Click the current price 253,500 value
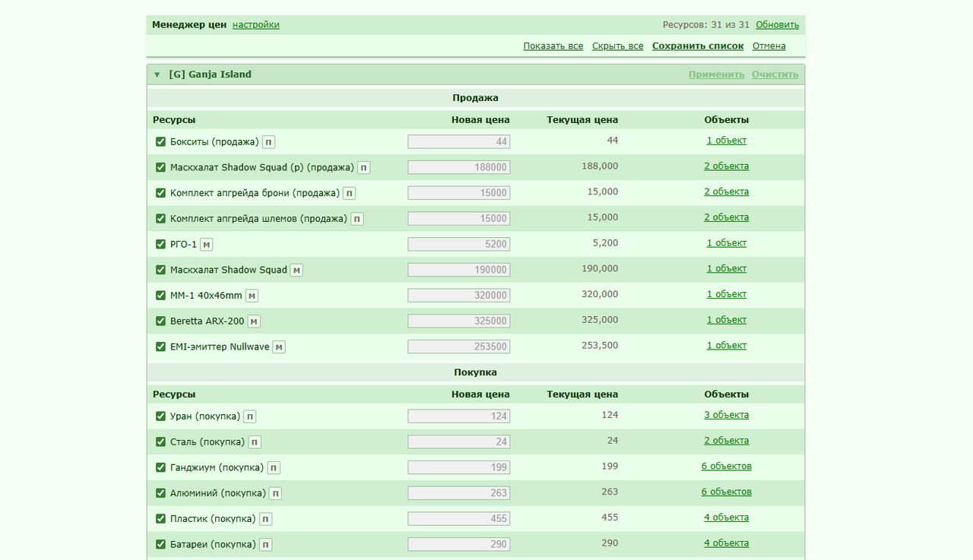The width and height of the screenshot is (973, 560). click(x=600, y=346)
